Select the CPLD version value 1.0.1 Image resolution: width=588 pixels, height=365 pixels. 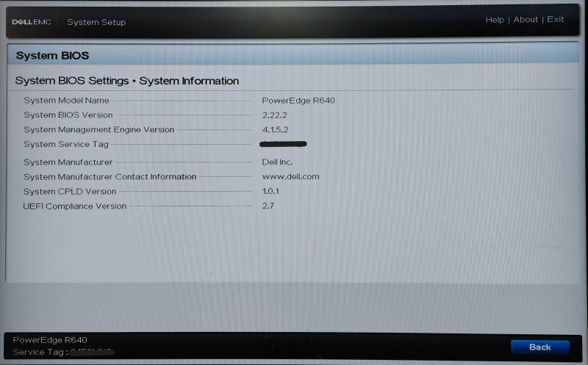tap(270, 191)
